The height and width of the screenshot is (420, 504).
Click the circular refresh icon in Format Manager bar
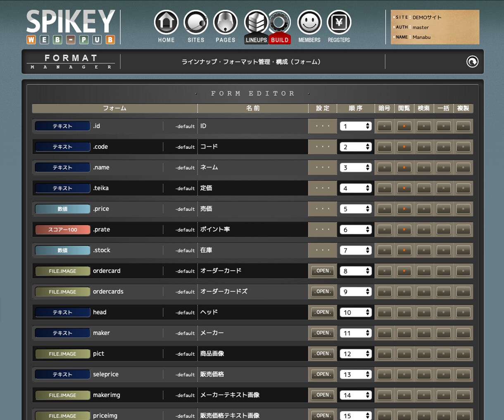(x=472, y=62)
